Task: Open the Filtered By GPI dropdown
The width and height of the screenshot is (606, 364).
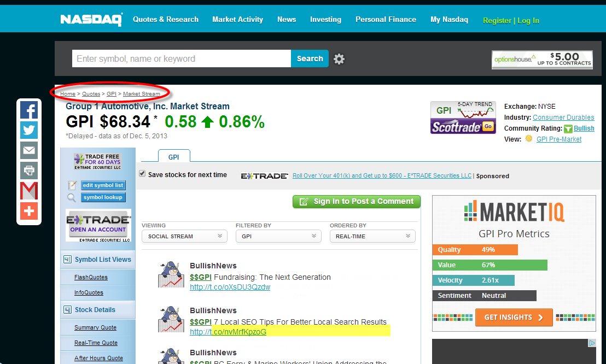Action: pos(278,236)
